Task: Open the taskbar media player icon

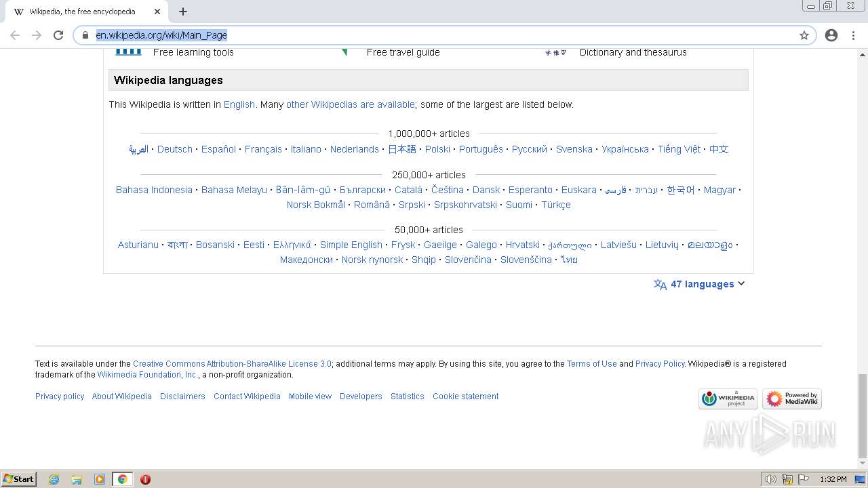Action: pyautogui.click(x=100, y=479)
